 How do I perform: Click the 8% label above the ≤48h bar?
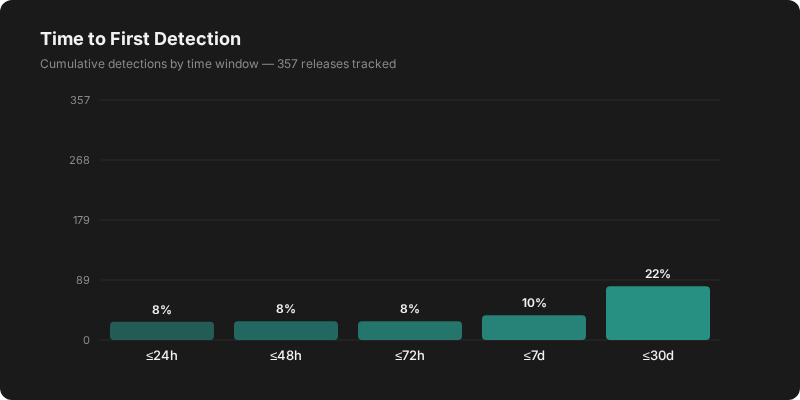286,310
